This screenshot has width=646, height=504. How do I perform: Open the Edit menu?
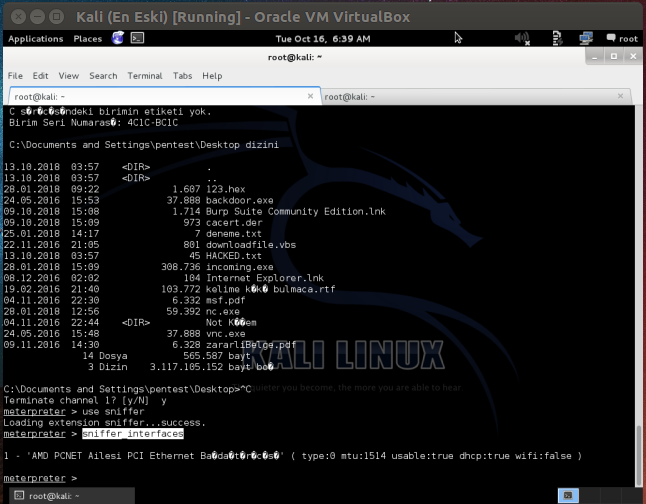coord(40,76)
